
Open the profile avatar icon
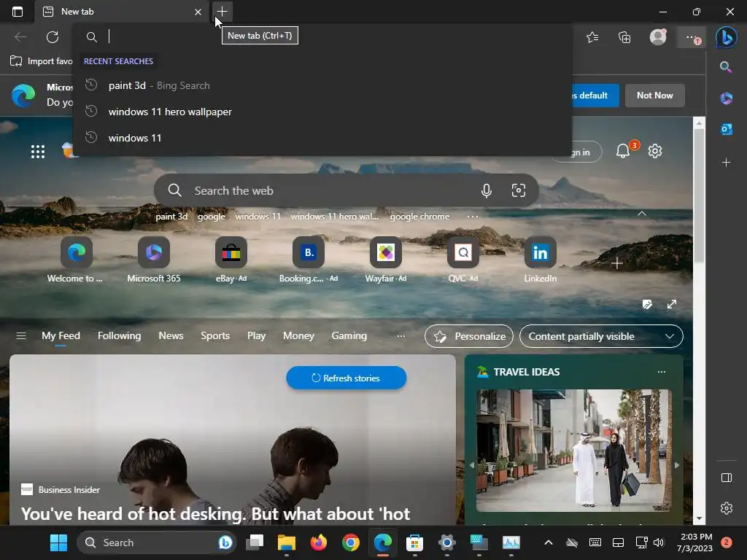[x=658, y=36]
